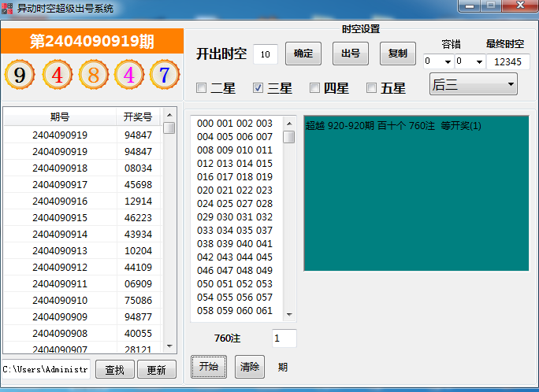This screenshot has width=539, height=392.
Task: Click draw number 12914
Action: point(138,202)
